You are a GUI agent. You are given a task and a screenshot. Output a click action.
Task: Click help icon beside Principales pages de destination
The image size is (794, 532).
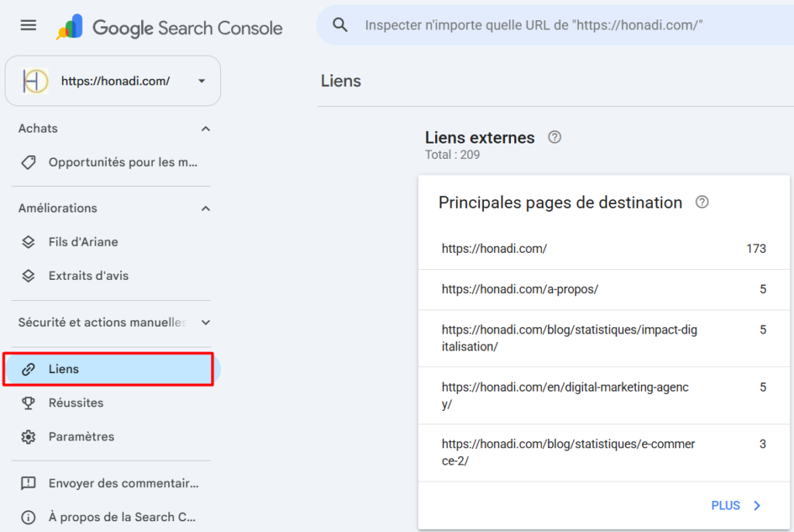pyautogui.click(x=702, y=202)
